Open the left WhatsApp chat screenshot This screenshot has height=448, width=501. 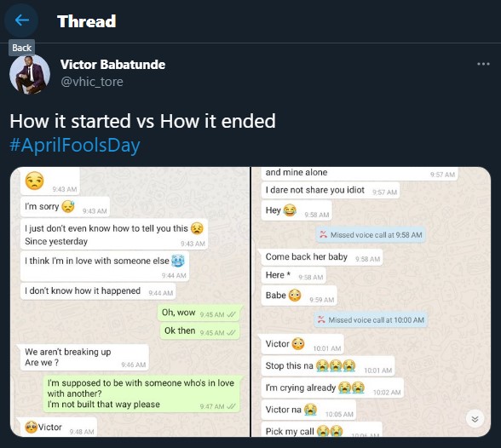pyautogui.click(x=130, y=302)
